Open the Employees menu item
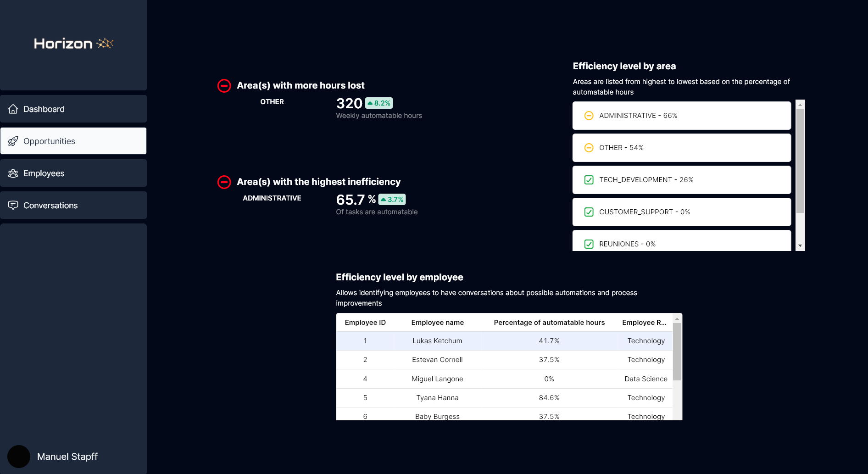The height and width of the screenshot is (474, 868). point(73,173)
